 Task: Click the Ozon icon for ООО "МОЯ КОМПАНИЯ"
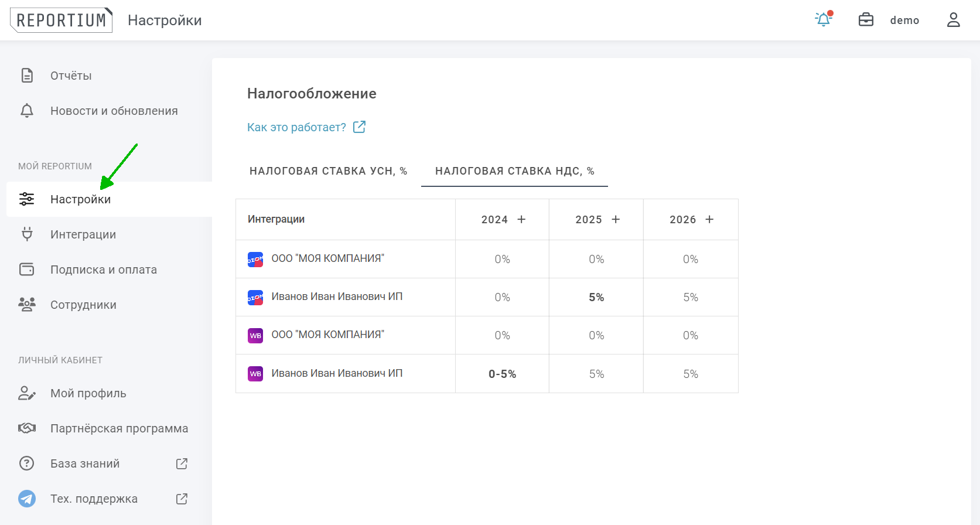(x=255, y=260)
